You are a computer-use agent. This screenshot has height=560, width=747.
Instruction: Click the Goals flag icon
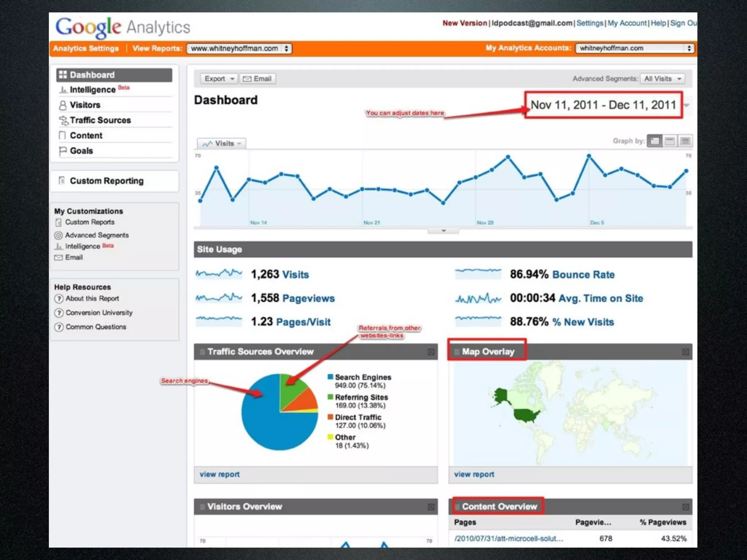[63, 151]
